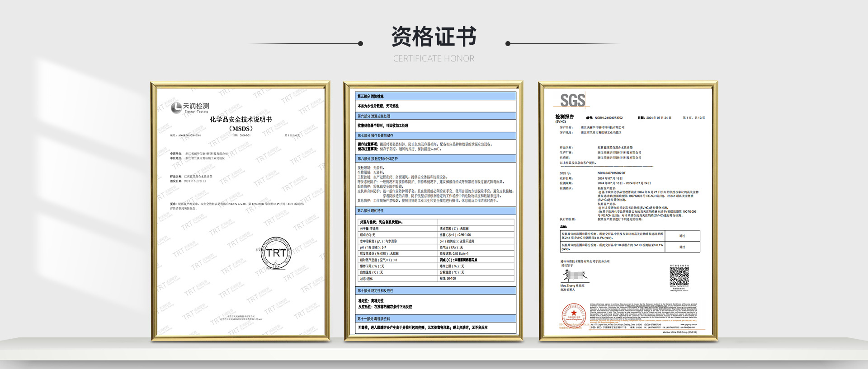The image size is (868, 369).
Task: Select the 第八部分 接触控制/个体防护 header
Action: tap(436, 159)
